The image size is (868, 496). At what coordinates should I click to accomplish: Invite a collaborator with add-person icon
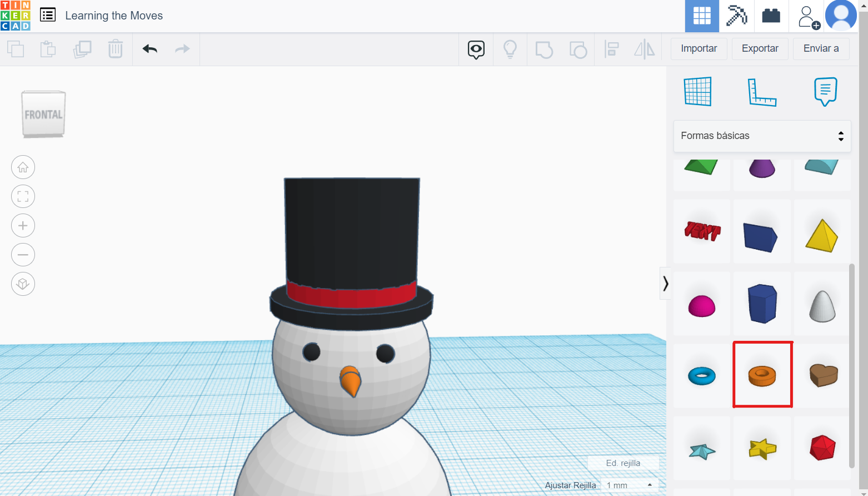coord(809,17)
